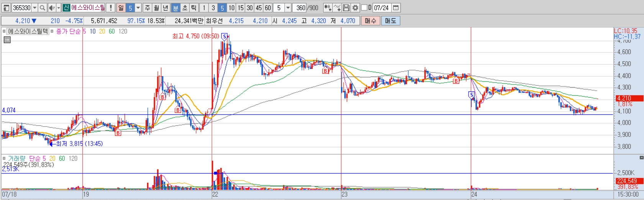Click the 매수 buy button
Viewport: 644px width, 200px height.
[x=370, y=21]
